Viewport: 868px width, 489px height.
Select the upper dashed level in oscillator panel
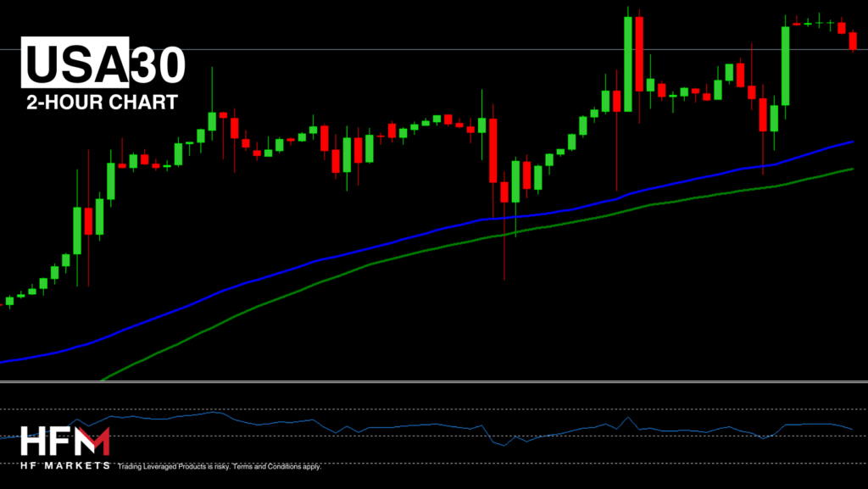click(424, 409)
